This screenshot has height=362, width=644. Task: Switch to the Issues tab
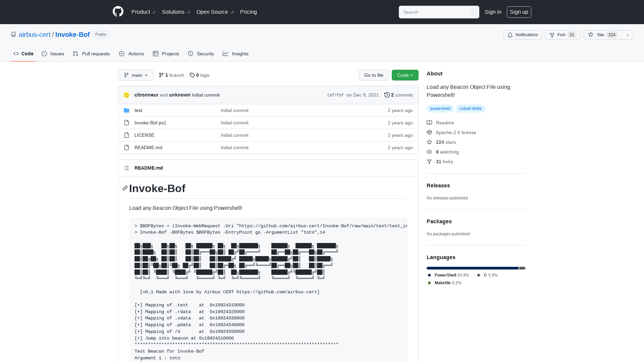[53, 54]
